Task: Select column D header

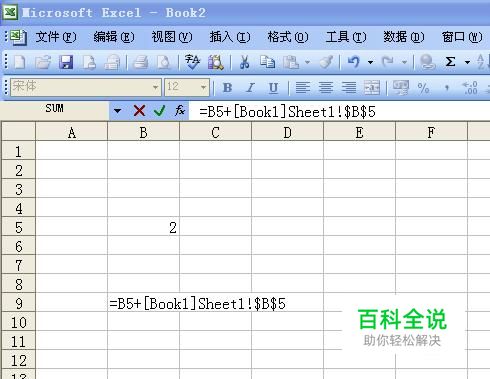Action: pos(287,133)
